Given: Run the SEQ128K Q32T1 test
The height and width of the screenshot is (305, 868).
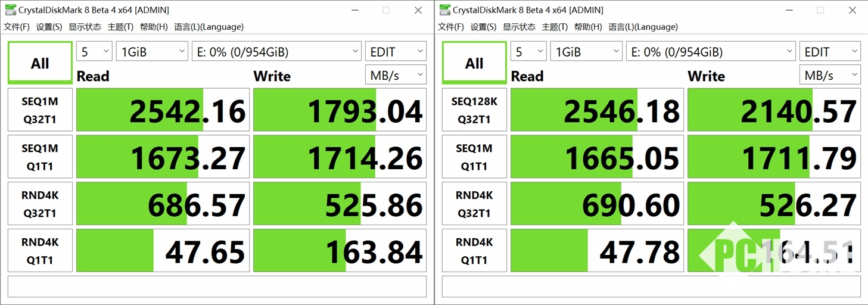Looking at the screenshot, I should pos(474,110).
